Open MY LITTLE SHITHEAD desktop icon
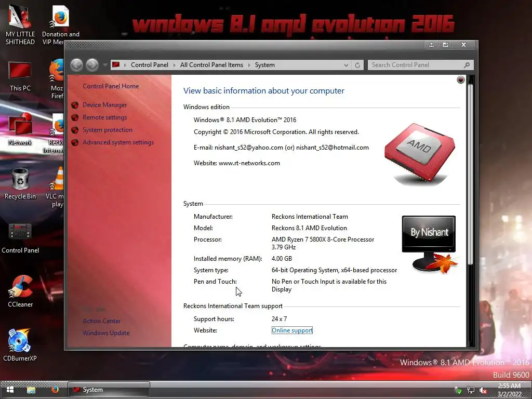Viewport: 532px width, 399px height. [x=20, y=24]
